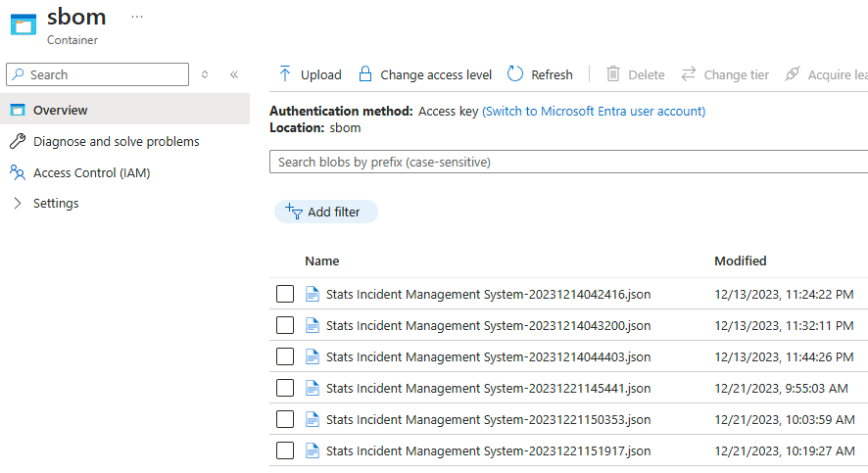Screen dimensions: 868x473
Task: Click modified time 12/21/2023, 10:03:59 AM
Action: click(785, 420)
